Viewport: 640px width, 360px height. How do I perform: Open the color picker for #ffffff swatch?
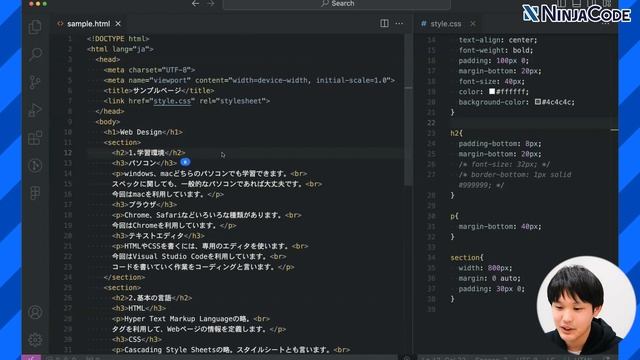click(492, 91)
